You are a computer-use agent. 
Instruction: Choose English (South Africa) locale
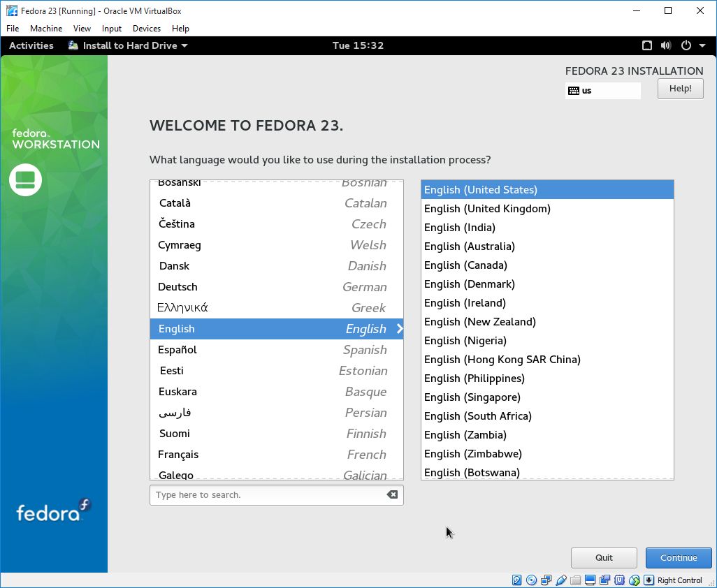pos(547,416)
